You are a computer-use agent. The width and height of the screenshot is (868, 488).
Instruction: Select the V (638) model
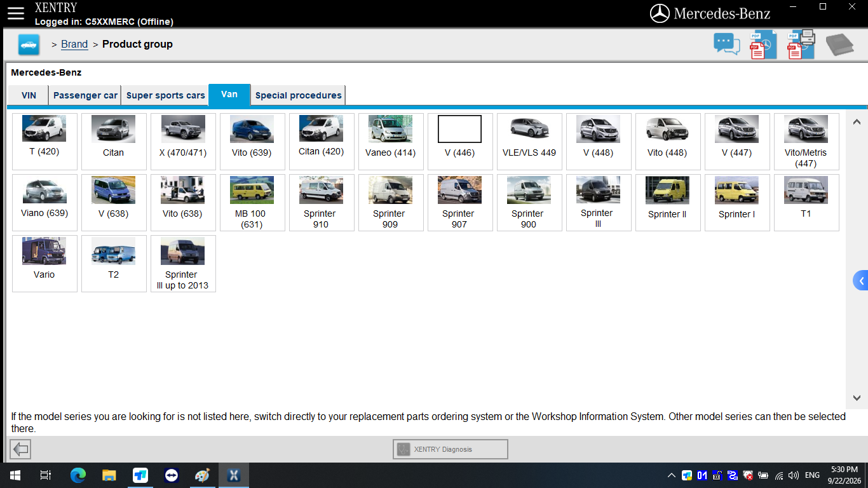(114, 203)
